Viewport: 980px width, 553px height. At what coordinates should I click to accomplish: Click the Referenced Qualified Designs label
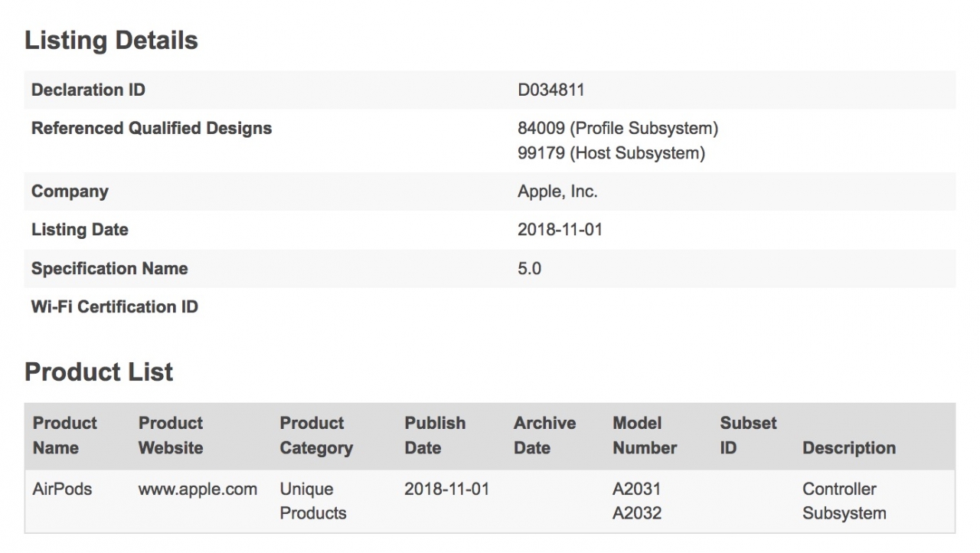[152, 128]
